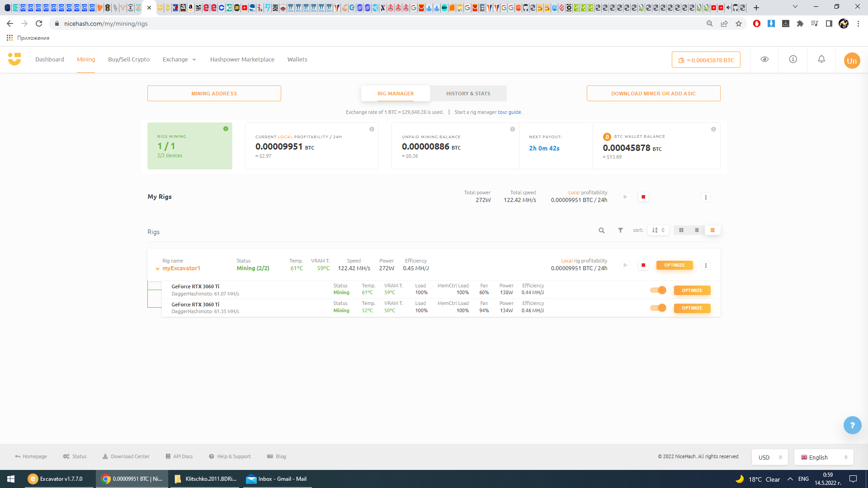Switch to the History & Stats tab

468,93
